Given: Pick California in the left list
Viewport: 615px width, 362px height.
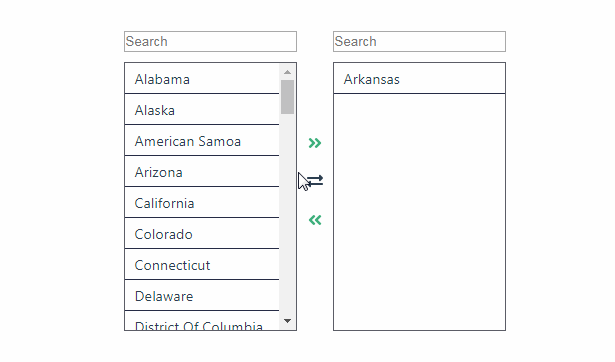Looking at the screenshot, I should (x=202, y=203).
